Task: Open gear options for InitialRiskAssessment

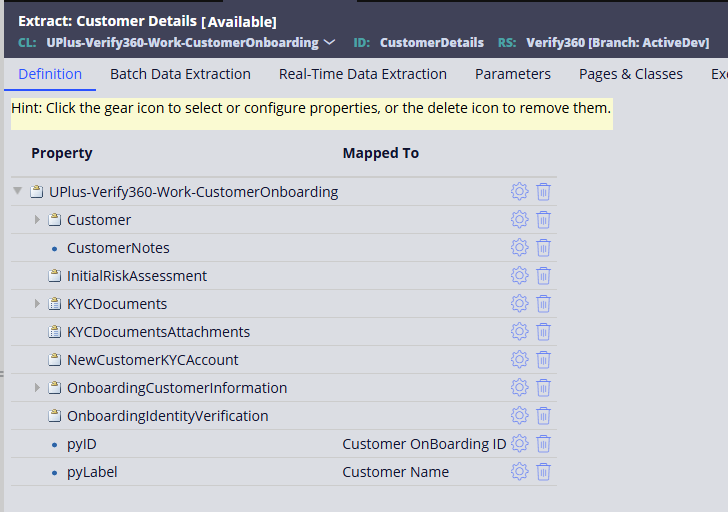Action: coord(520,276)
